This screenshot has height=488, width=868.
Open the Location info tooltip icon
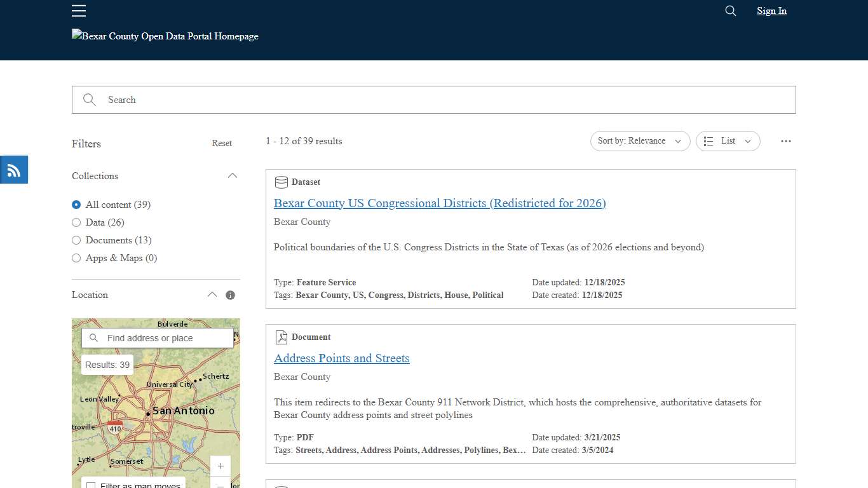(230, 294)
